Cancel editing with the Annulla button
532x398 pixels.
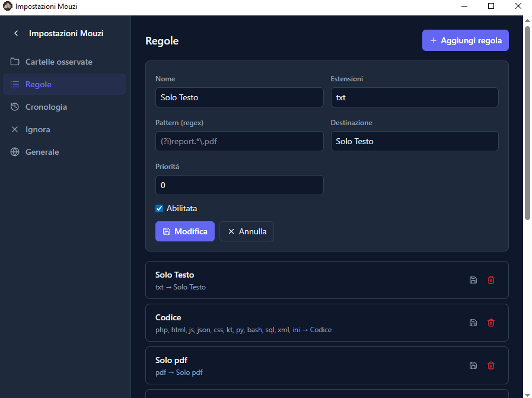[247, 231]
